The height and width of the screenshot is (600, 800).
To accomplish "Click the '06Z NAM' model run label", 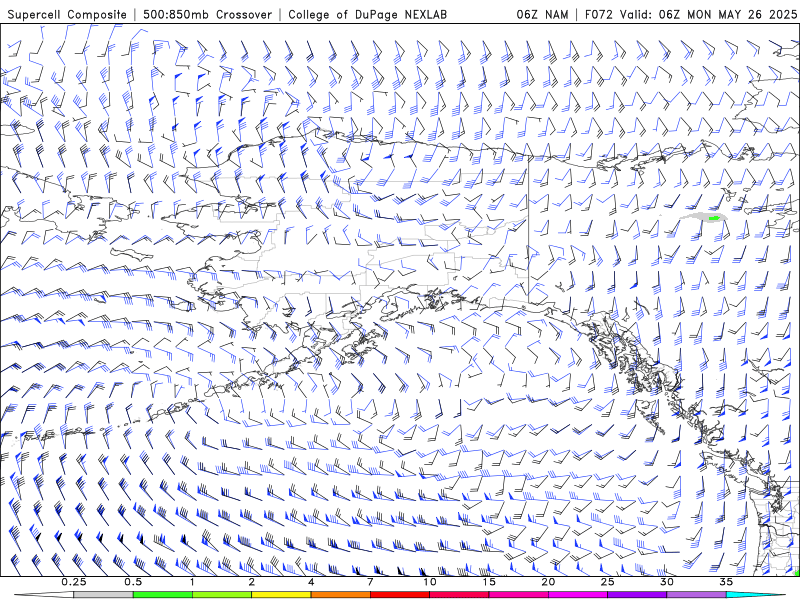I will (x=542, y=14).
